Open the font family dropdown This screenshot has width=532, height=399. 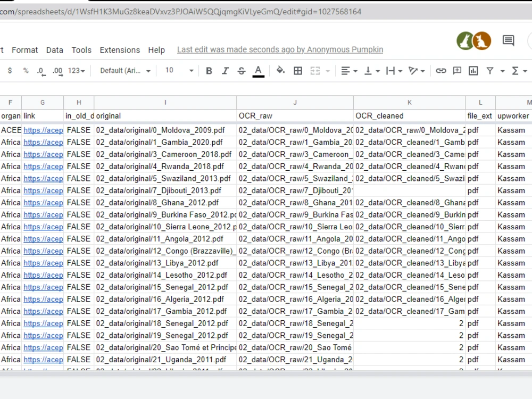pos(125,71)
